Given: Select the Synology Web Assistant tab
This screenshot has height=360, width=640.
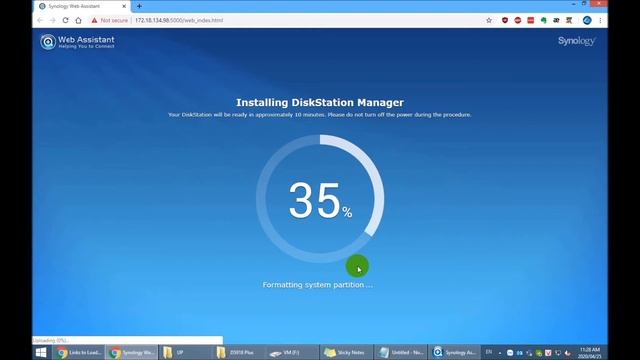Looking at the screenshot, I should (x=82, y=6).
